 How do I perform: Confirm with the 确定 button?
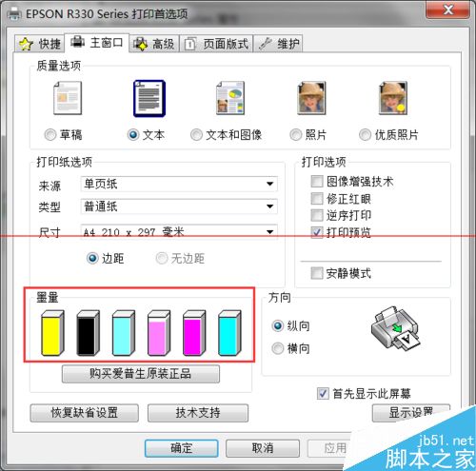182,448
